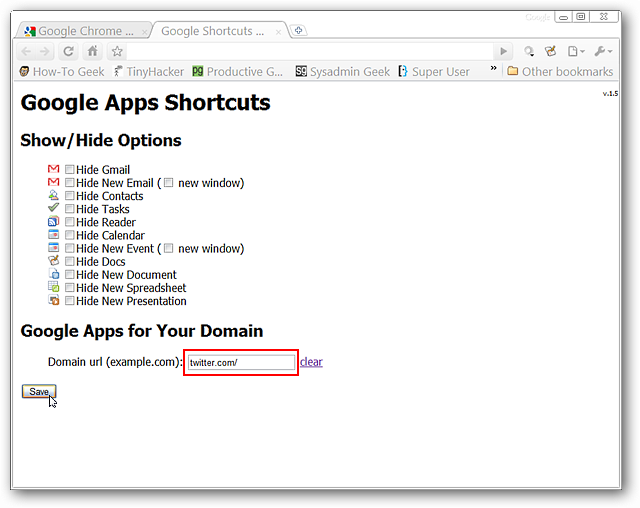640x508 pixels.
Task: Click the Docs icon beside Hide Docs
Action: pos(53,260)
